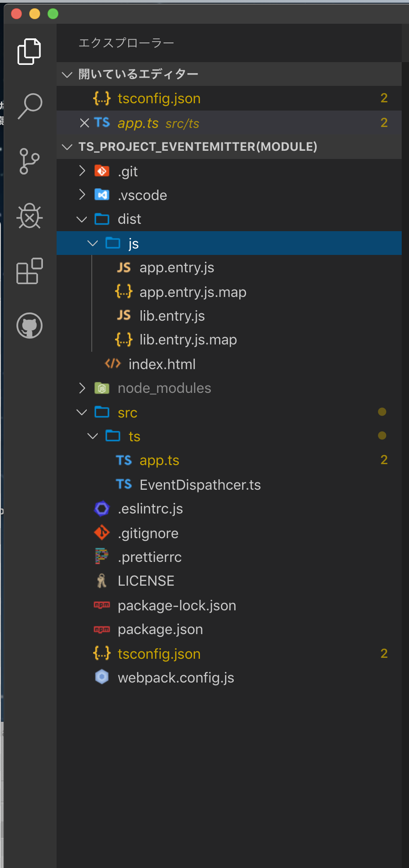The height and width of the screenshot is (868, 409).
Task: Open the Source Control view icon
Action: coord(30,161)
